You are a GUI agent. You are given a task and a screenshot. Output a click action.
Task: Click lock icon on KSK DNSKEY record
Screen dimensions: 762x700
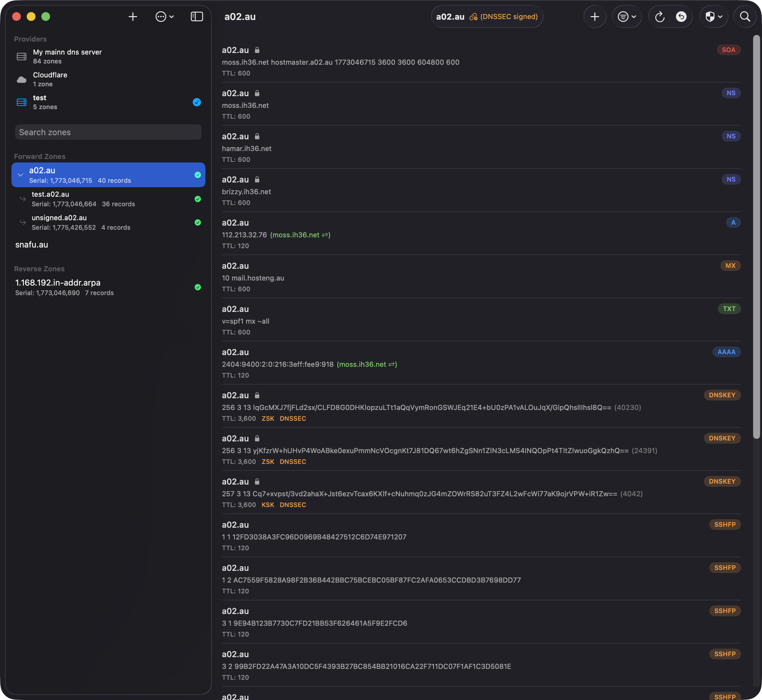(257, 482)
